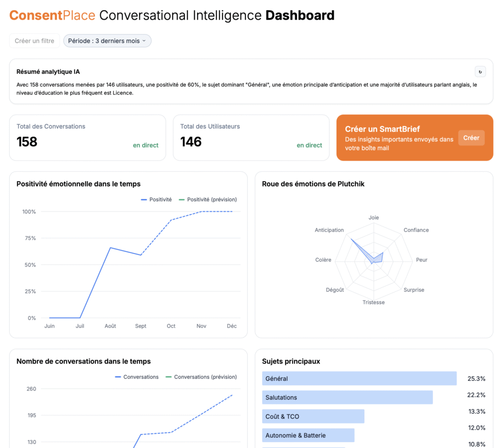The width and height of the screenshot is (501, 448).
Task: Click the Août label on the positivity chart
Action: pyautogui.click(x=110, y=326)
